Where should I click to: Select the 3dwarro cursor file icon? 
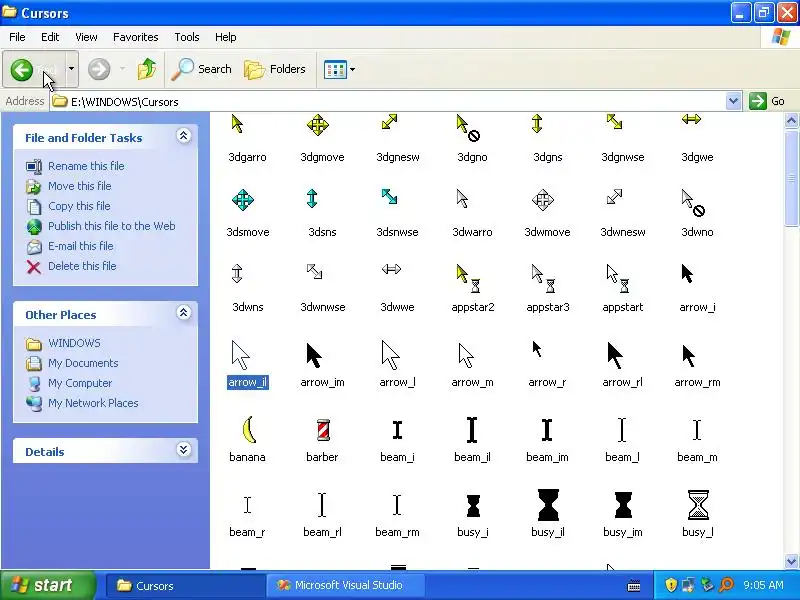[462, 199]
